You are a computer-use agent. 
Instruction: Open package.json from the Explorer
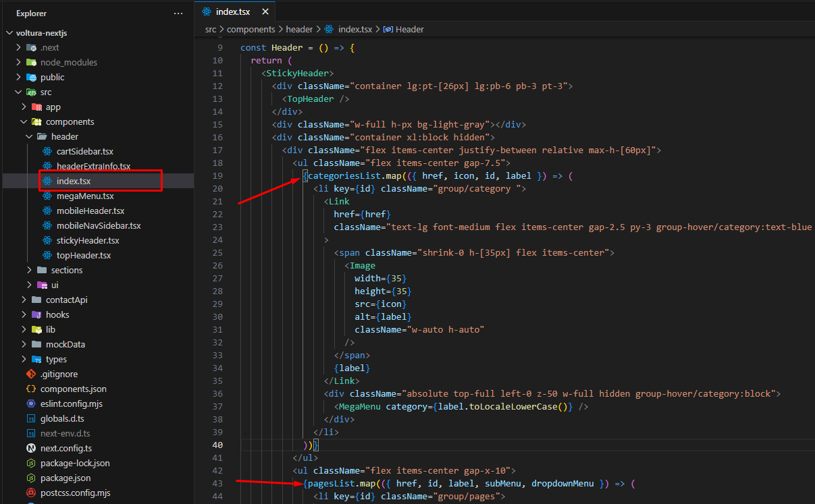click(65, 478)
